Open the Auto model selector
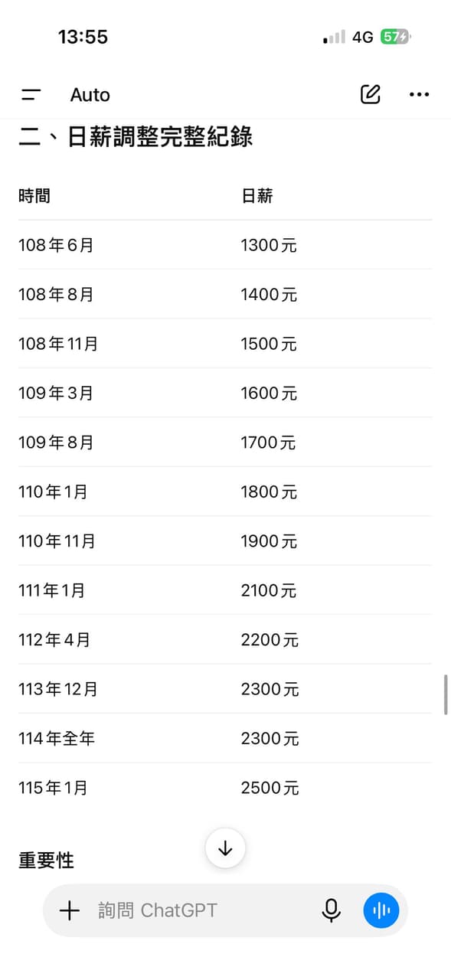This screenshot has height=980, width=451. pyautogui.click(x=90, y=95)
